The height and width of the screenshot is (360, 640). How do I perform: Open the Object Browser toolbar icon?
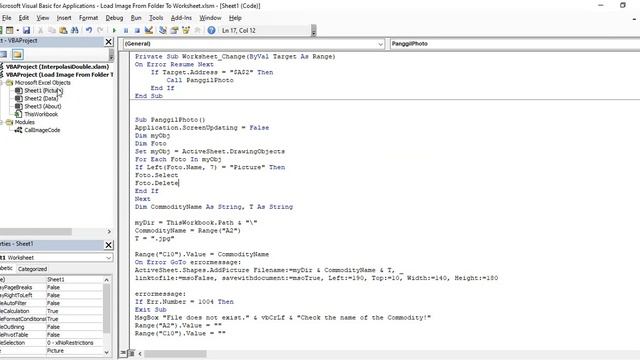tap(186, 30)
